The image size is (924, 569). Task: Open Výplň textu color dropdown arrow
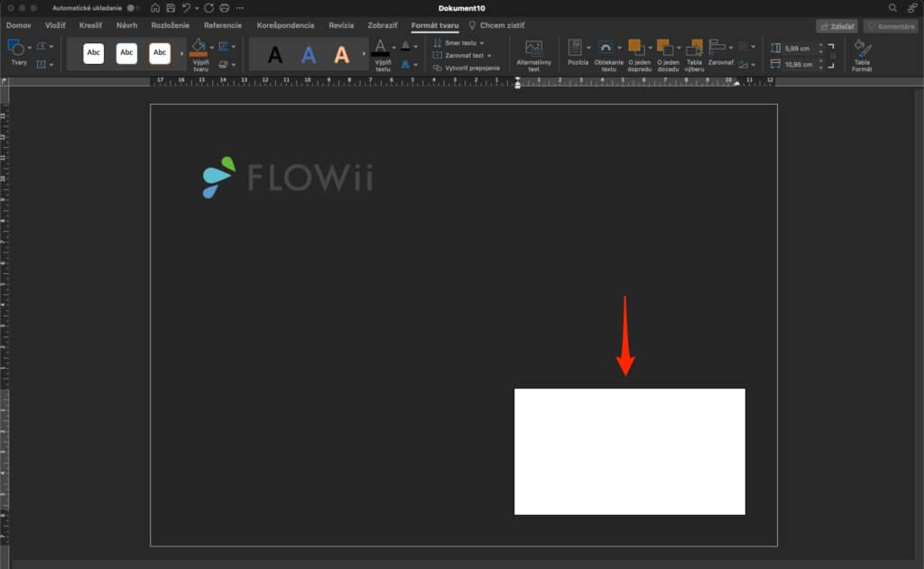click(x=393, y=47)
